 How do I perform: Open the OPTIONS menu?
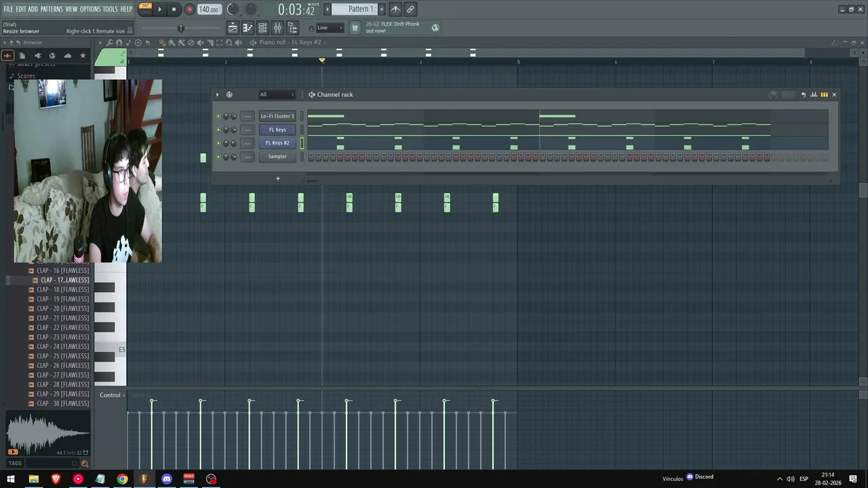90,9
